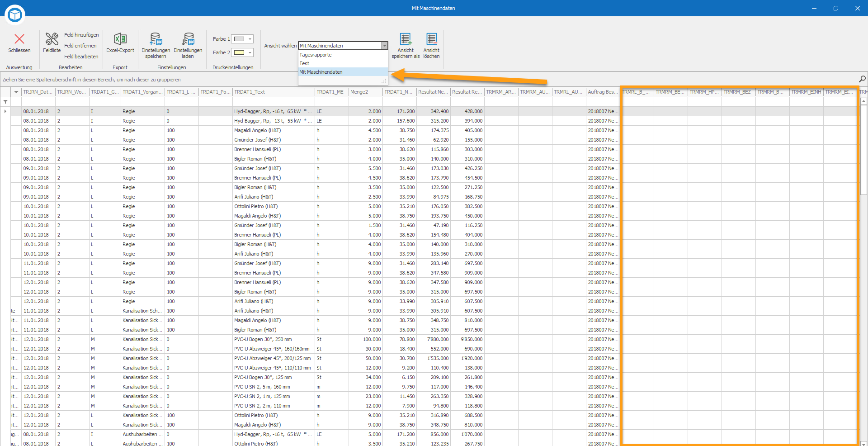Screen dimensions: 868x446
Task: Click the value 1'535.000
Action: (x=438, y=358)
